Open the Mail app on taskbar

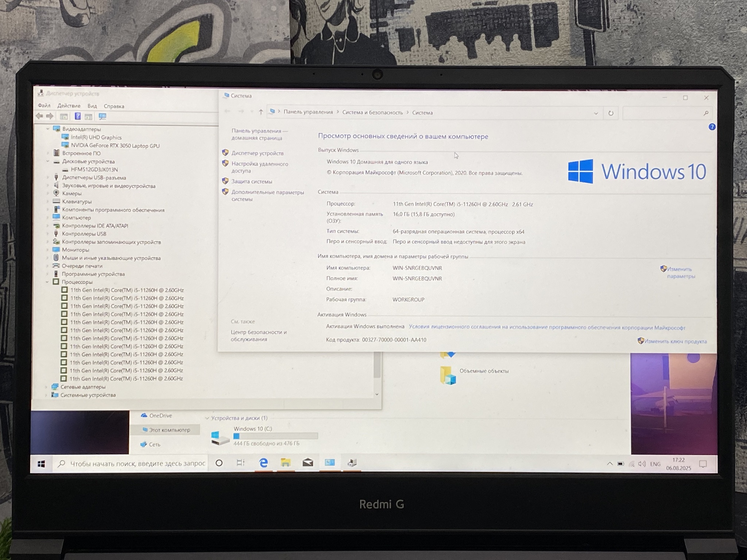[307, 463]
